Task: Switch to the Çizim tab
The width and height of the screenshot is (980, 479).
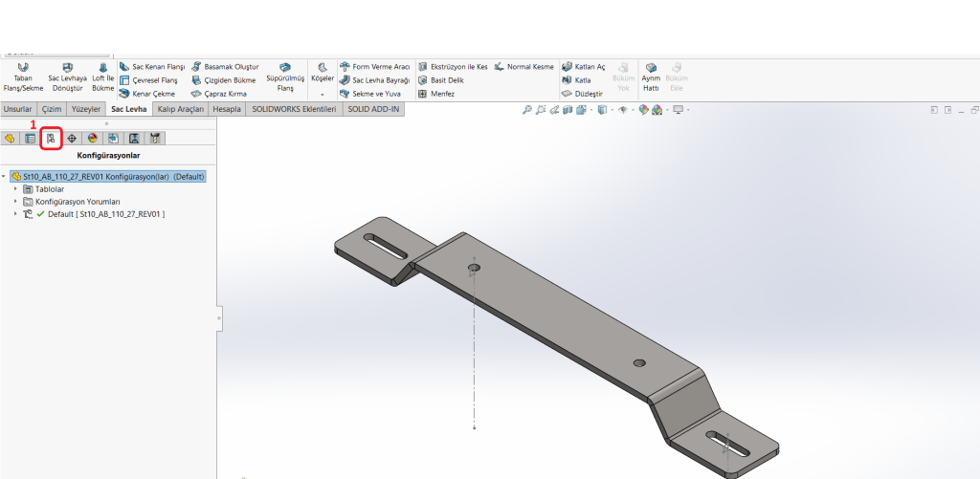Action: tap(51, 110)
